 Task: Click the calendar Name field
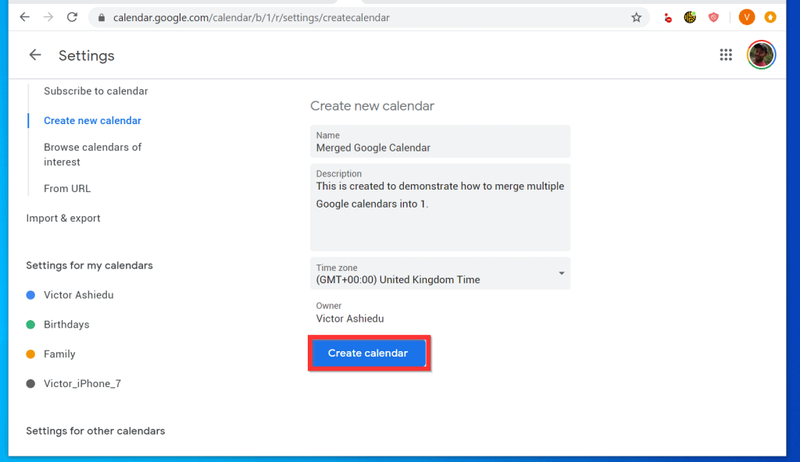point(440,142)
